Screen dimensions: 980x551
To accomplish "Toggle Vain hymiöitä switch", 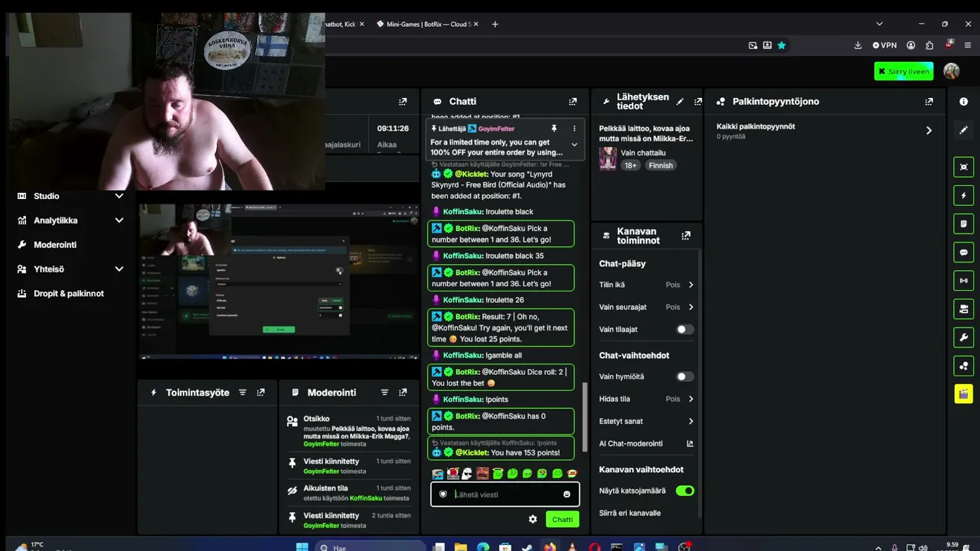I will tap(685, 377).
